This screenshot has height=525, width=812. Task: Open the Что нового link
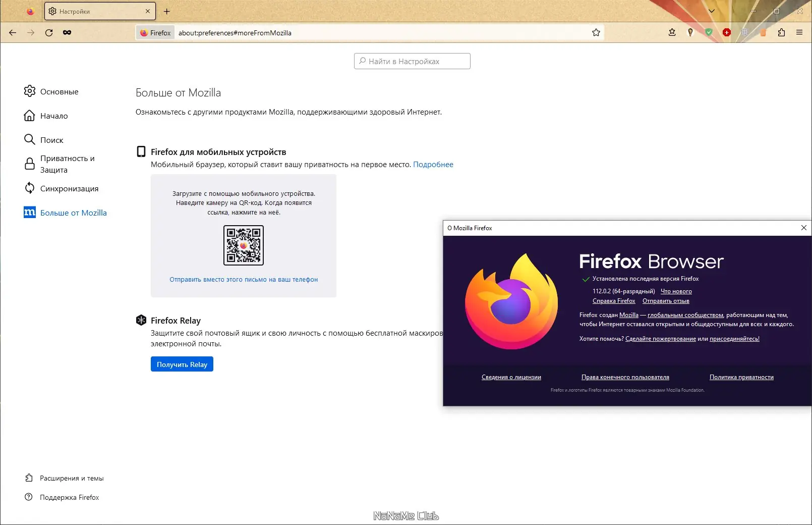pyautogui.click(x=676, y=291)
